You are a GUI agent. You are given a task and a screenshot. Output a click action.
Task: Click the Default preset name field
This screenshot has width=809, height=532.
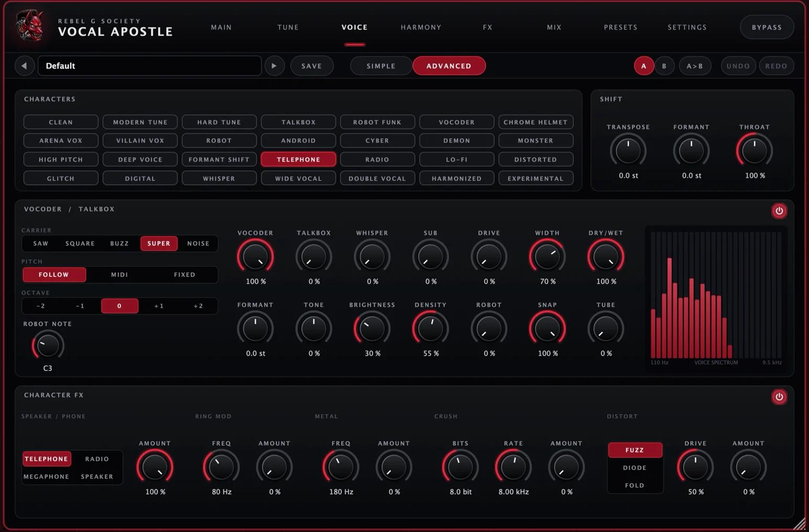coord(149,66)
